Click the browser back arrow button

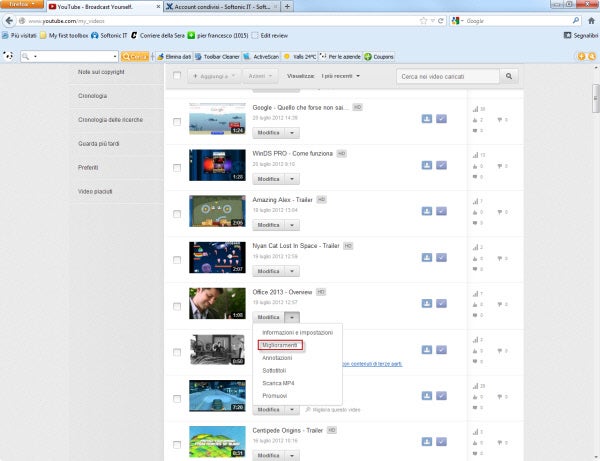pos(9,21)
